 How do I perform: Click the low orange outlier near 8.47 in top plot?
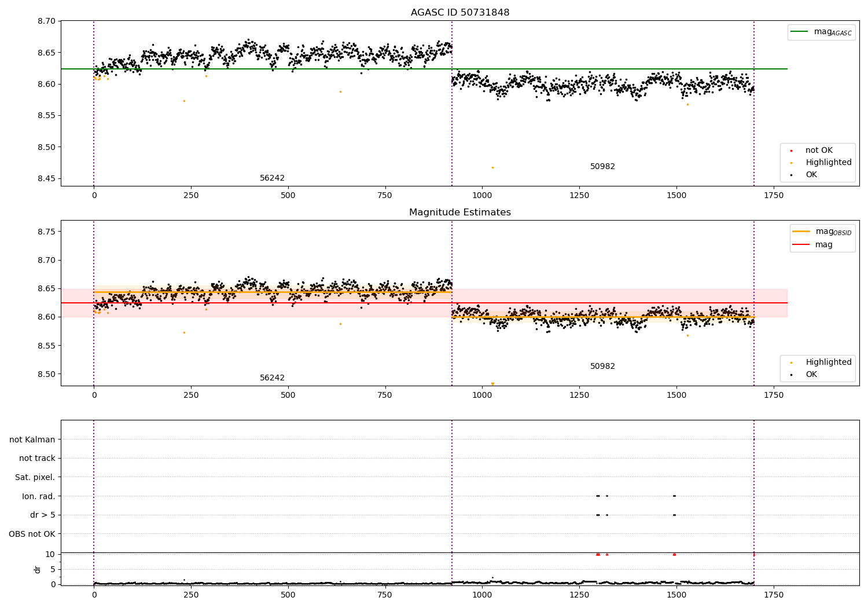coord(492,167)
